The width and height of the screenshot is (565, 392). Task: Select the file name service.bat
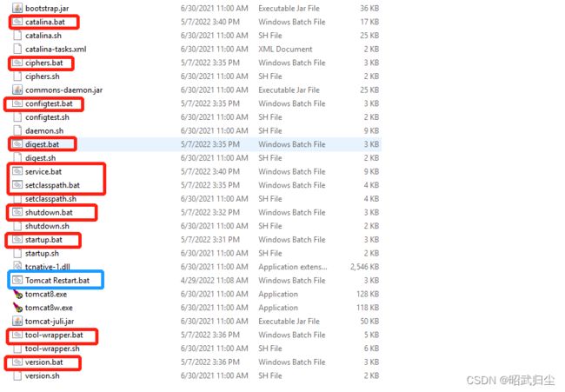coord(43,172)
